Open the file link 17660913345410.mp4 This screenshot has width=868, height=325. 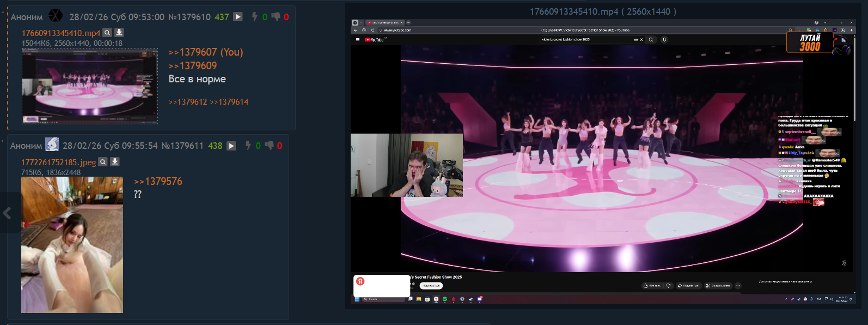pos(61,33)
